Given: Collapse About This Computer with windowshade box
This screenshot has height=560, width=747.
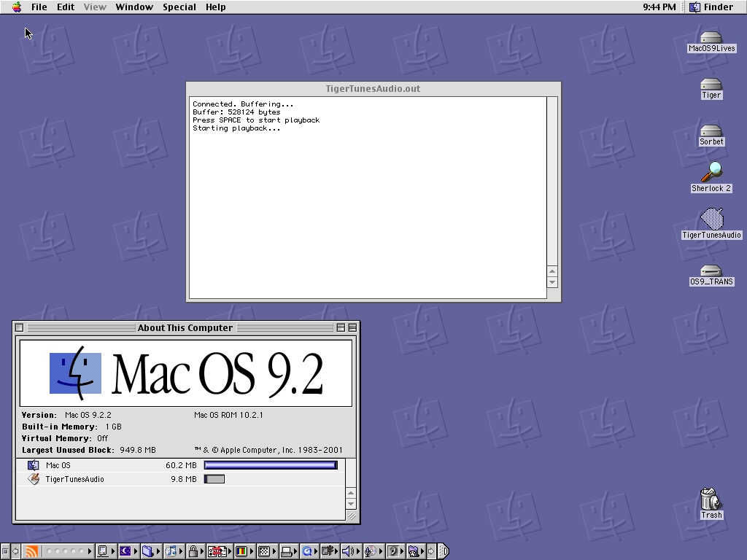Looking at the screenshot, I should (352, 327).
